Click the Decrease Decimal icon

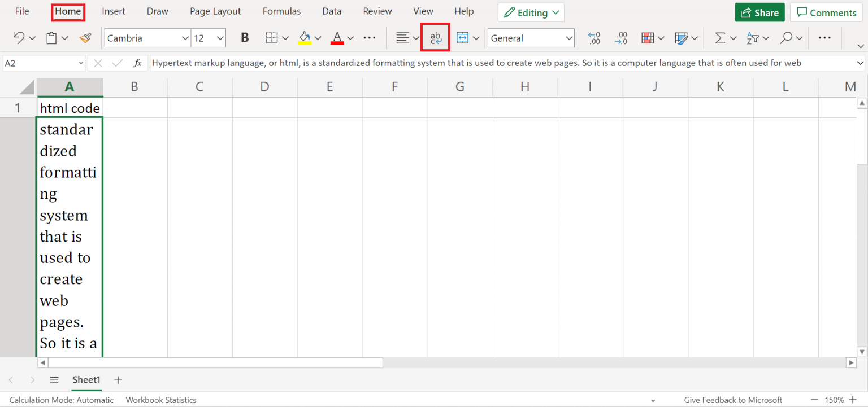tap(594, 38)
